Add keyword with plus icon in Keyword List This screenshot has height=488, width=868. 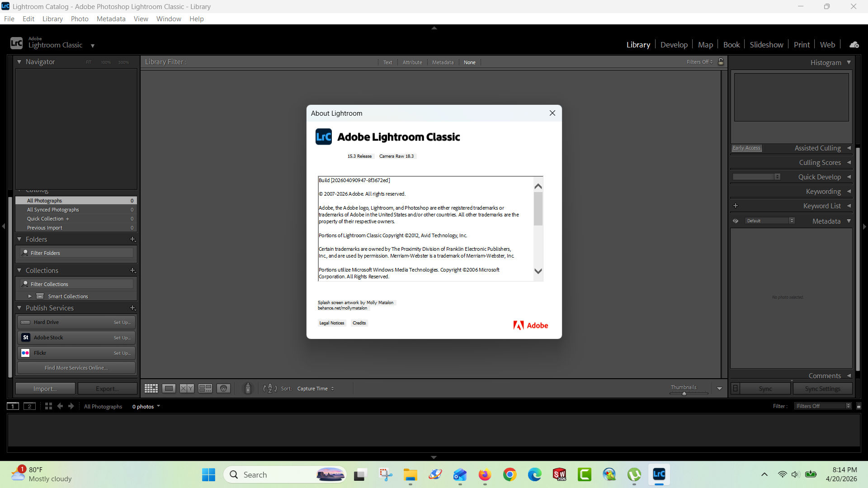(736, 206)
